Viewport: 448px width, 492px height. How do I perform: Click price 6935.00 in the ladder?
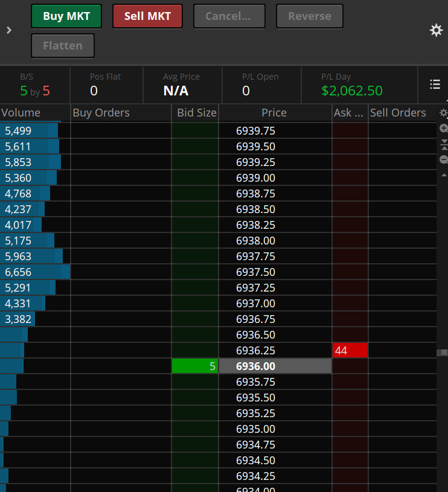point(255,429)
